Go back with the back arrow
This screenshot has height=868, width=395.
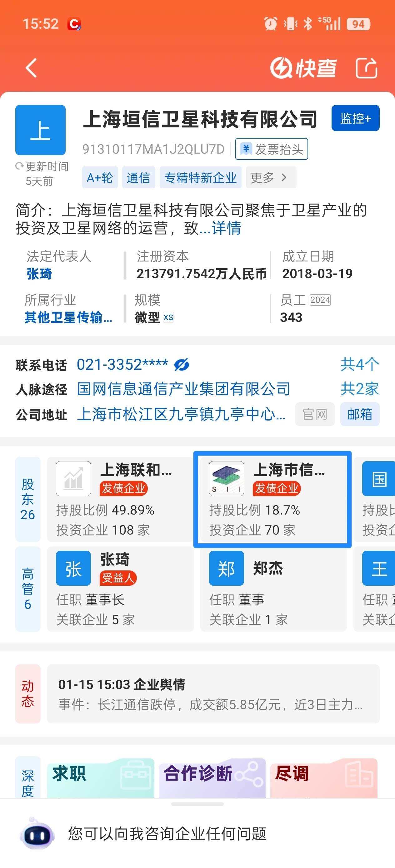coord(31,68)
